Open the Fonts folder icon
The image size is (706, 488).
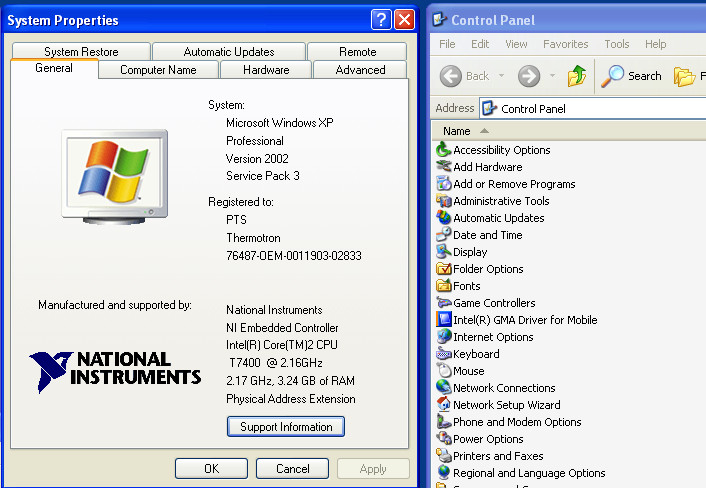coord(444,285)
